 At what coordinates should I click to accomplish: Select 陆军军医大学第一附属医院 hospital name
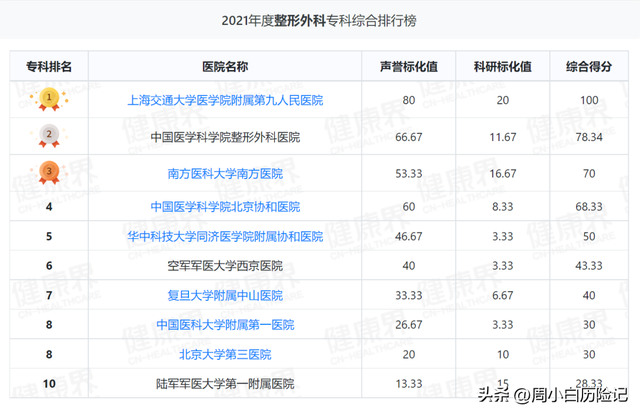coord(225,384)
